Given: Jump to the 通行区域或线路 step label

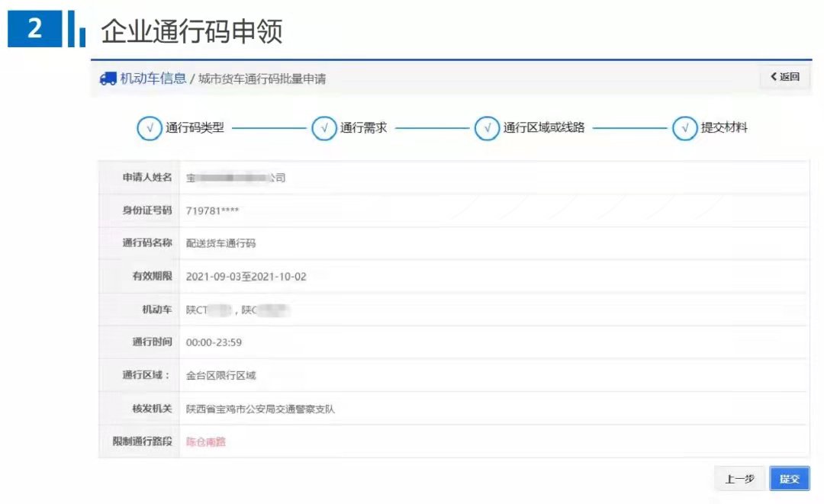Looking at the screenshot, I should (x=544, y=128).
